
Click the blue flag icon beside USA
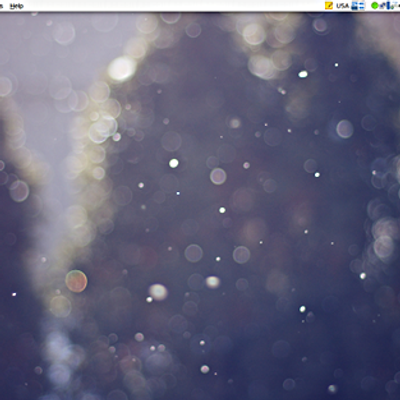pyautogui.click(x=358, y=6)
